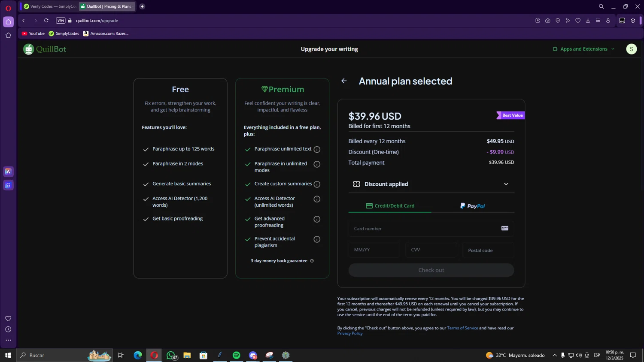Click the 3-day money-back guarantee info icon

tap(312, 261)
